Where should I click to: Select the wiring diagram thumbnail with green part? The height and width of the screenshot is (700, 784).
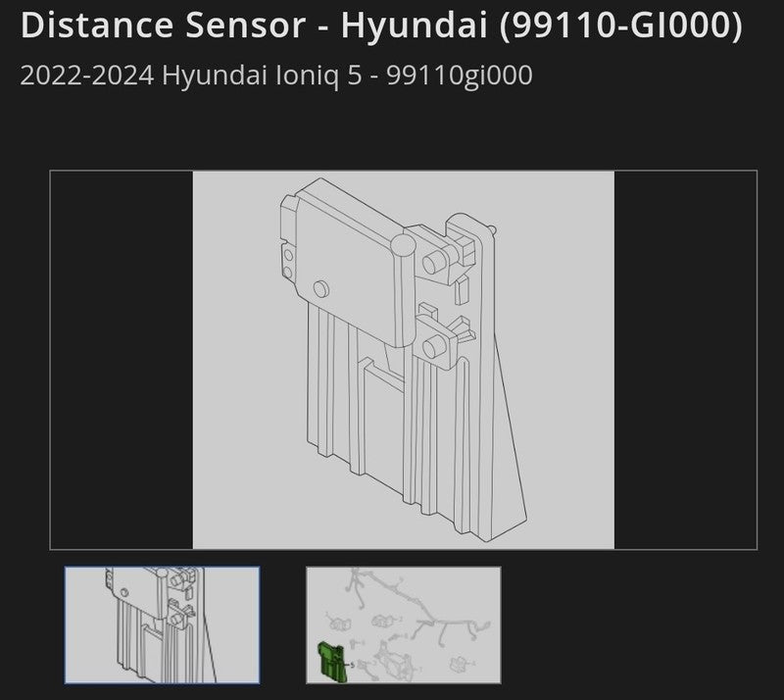[404, 625]
